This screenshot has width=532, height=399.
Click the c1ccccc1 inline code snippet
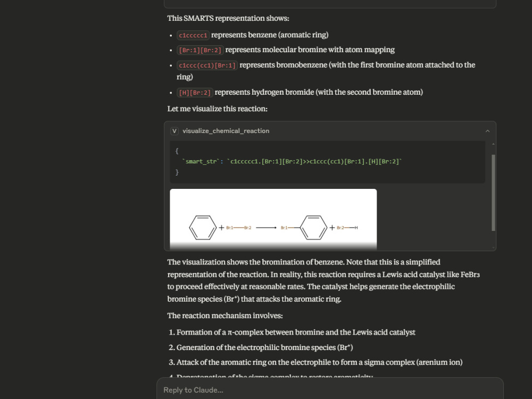pos(193,35)
